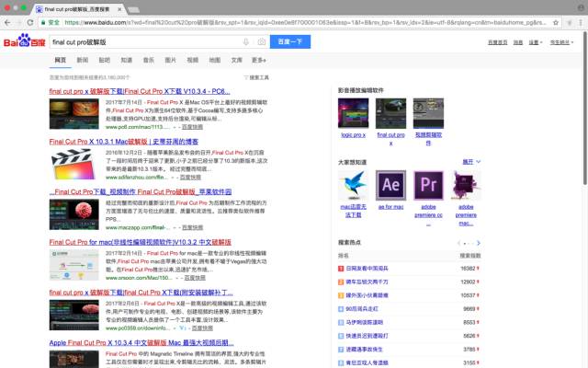Click the Final Cut Pro clapperboard image
This screenshot has height=368, width=588.
tap(73, 164)
